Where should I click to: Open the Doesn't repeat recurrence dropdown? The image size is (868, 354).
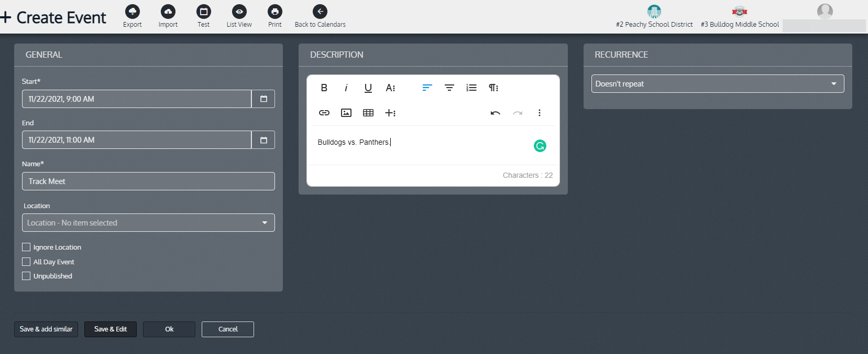tap(718, 84)
